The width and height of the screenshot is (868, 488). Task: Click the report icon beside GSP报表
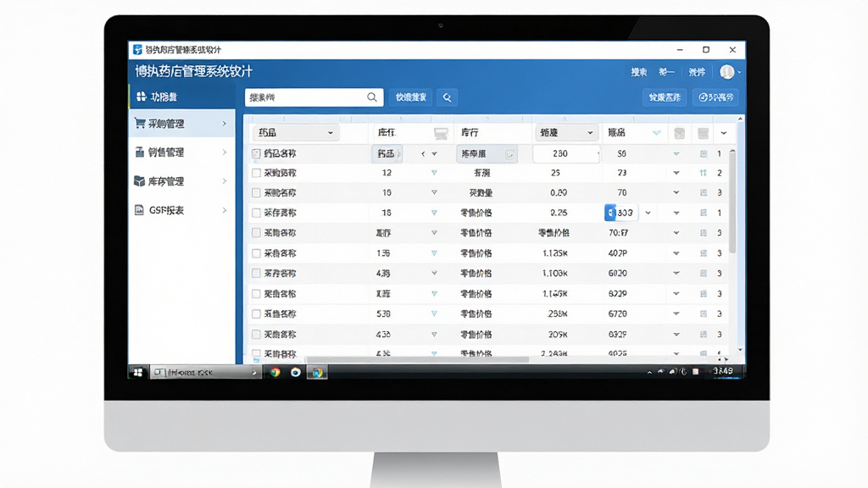[x=140, y=210]
